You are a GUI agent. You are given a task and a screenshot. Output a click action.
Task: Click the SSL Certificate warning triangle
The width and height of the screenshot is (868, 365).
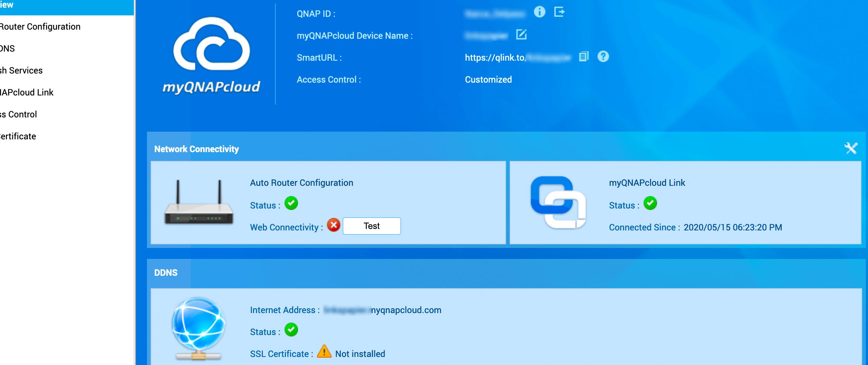(x=324, y=352)
